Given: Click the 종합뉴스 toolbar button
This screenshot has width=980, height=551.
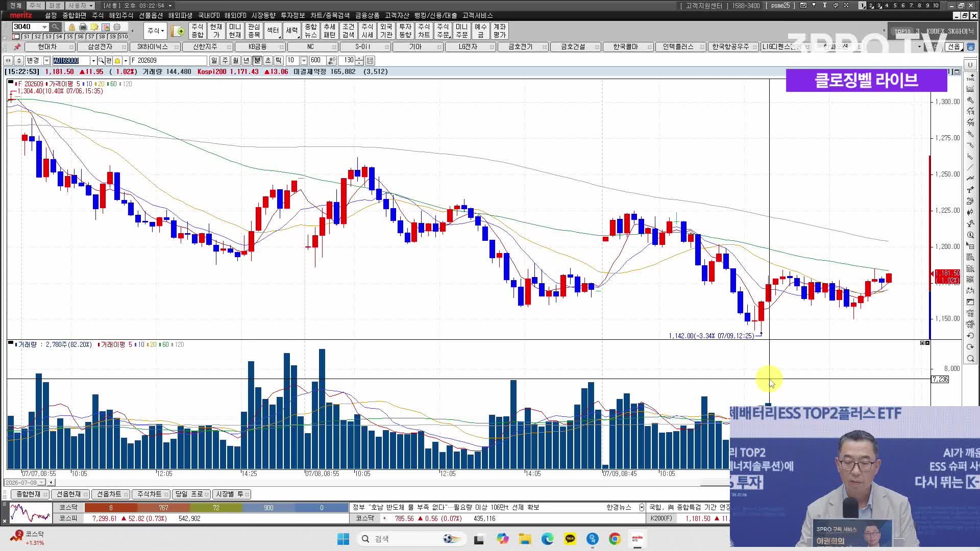Looking at the screenshot, I should click(x=310, y=31).
